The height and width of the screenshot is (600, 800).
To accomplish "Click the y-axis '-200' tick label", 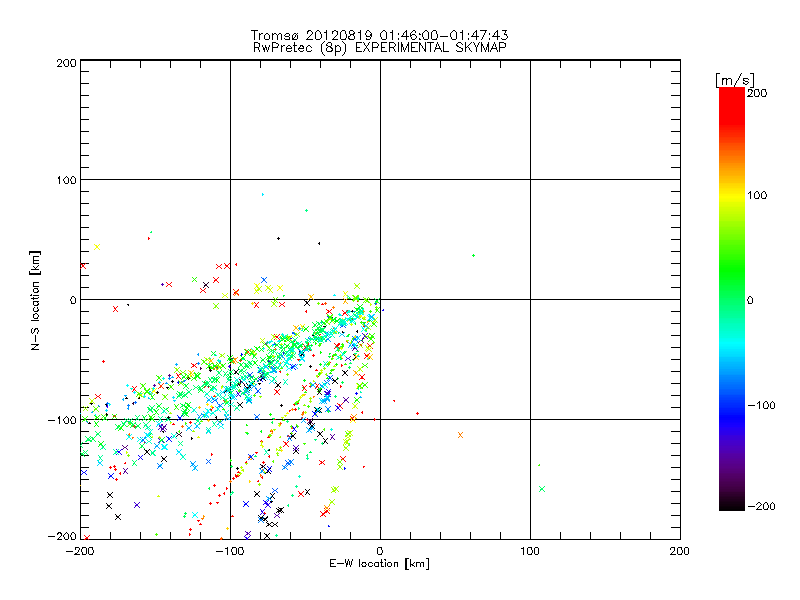I will click(62, 536).
